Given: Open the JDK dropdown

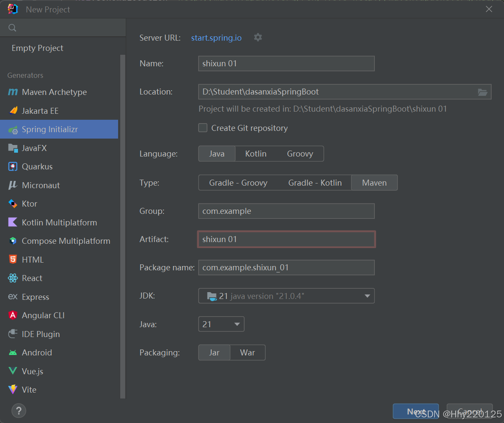Looking at the screenshot, I should click(286, 296).
